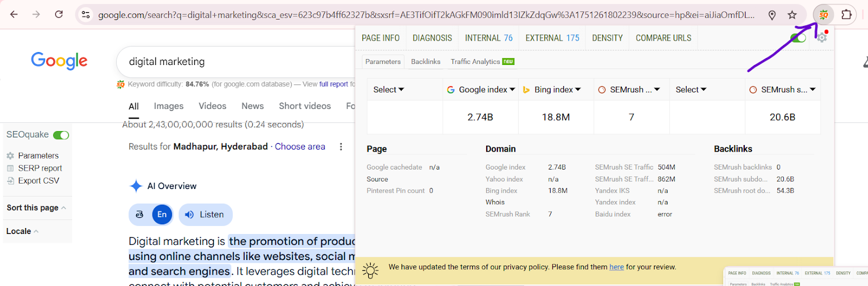
Task: Switch to Short videos results tab
Action: pyautogui.click(x=305, y=106)
